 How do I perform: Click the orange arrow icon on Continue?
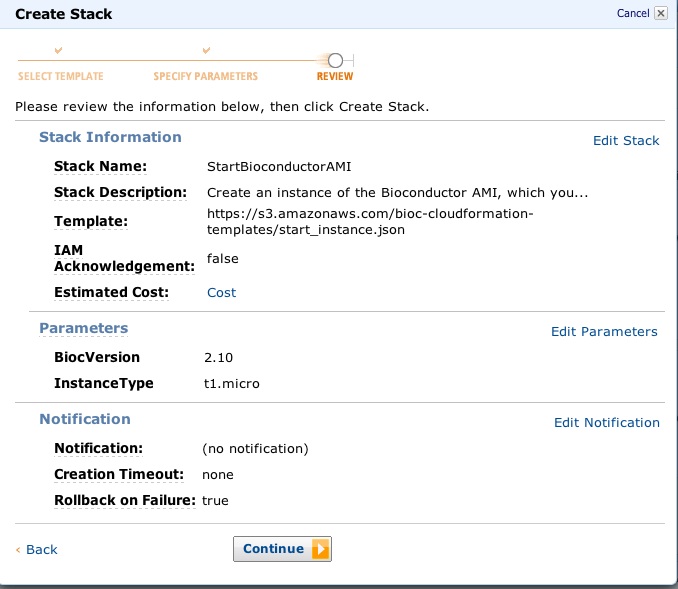pos(320,549)
